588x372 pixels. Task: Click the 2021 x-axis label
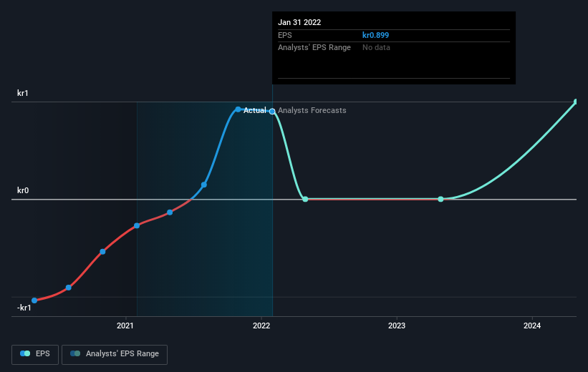coord(125,325)
